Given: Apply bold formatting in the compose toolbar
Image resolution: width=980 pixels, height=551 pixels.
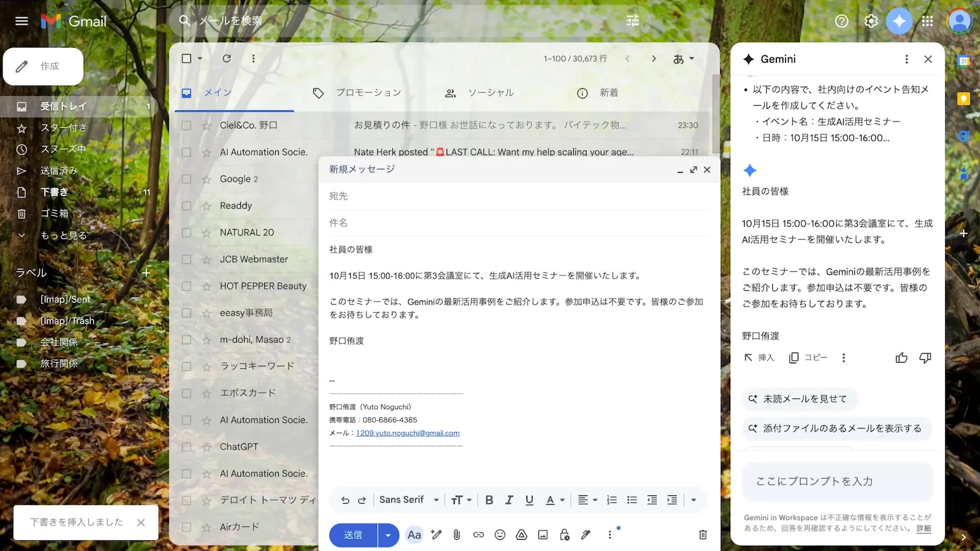Looking at the screenshot, I should pos(489,500).
